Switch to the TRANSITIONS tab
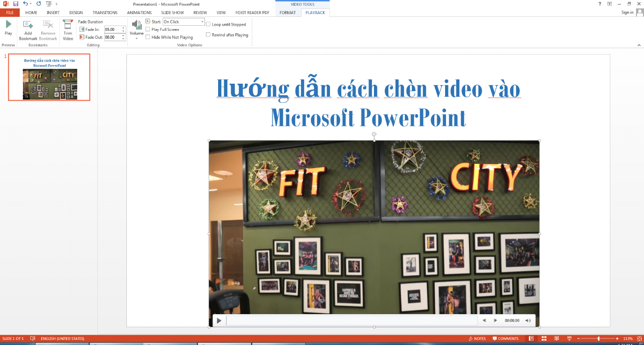The height and width of the screenshot is (345, 644). coord(105,13)
